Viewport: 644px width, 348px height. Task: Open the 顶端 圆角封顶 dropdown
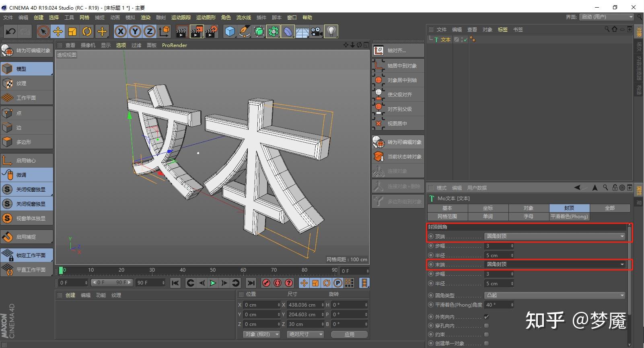pos(555,236)
